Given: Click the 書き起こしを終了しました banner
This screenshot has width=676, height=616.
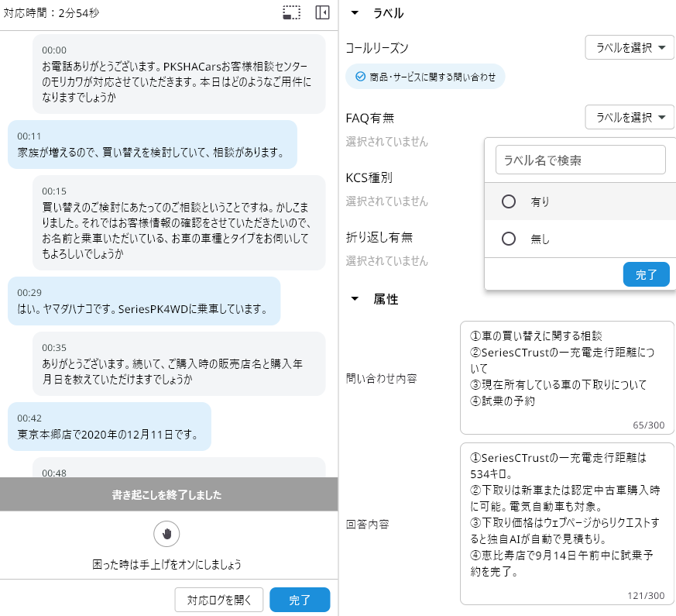Looking at the screenshot, I should tap(169, 494).
